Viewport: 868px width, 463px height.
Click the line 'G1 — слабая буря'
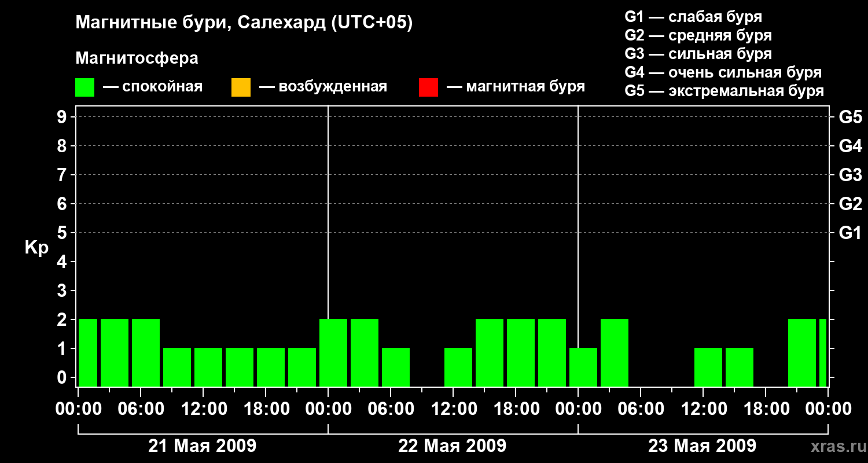coord(693,17)
